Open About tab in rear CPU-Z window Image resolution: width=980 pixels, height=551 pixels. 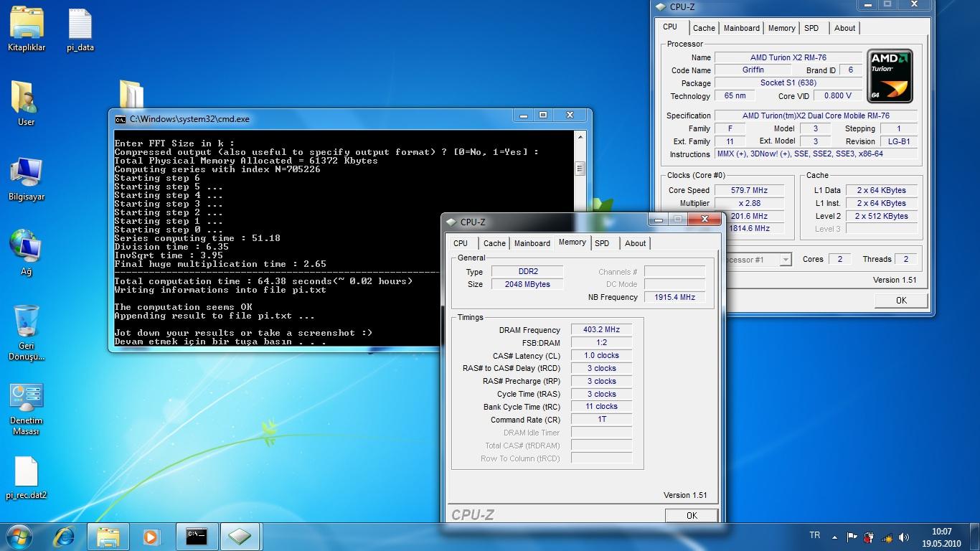click(x=845, y=28)
